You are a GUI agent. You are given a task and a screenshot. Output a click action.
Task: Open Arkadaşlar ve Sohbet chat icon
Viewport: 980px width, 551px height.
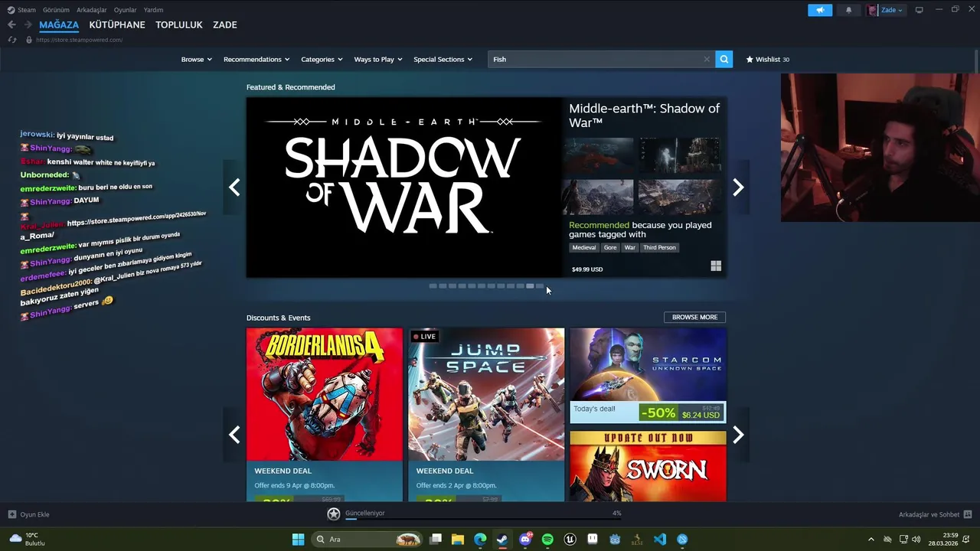pos(968,514)
